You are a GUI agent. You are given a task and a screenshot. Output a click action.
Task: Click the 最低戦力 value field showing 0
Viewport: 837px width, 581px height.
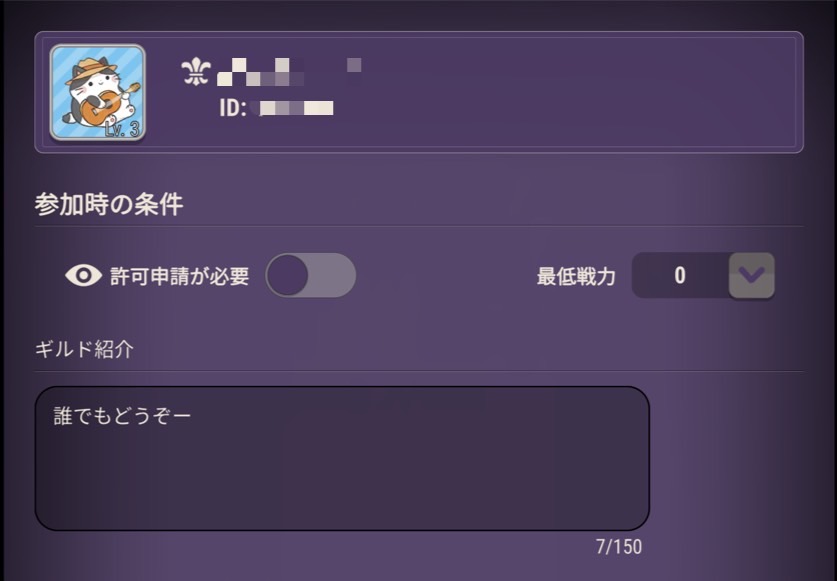tap(680, 276)
